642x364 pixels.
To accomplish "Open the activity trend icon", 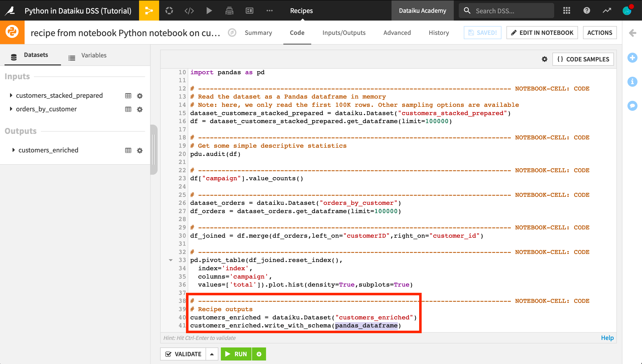I will pos(607,11).
